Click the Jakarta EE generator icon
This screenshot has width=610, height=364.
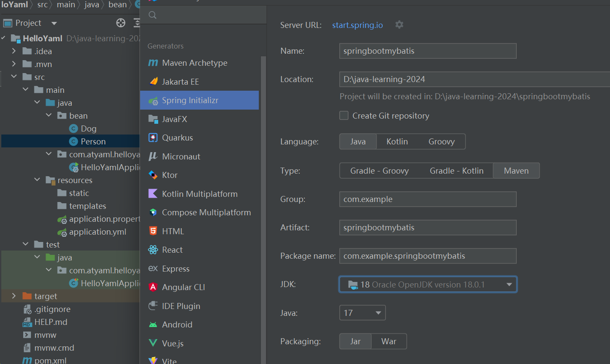click(x=153, y=82)
